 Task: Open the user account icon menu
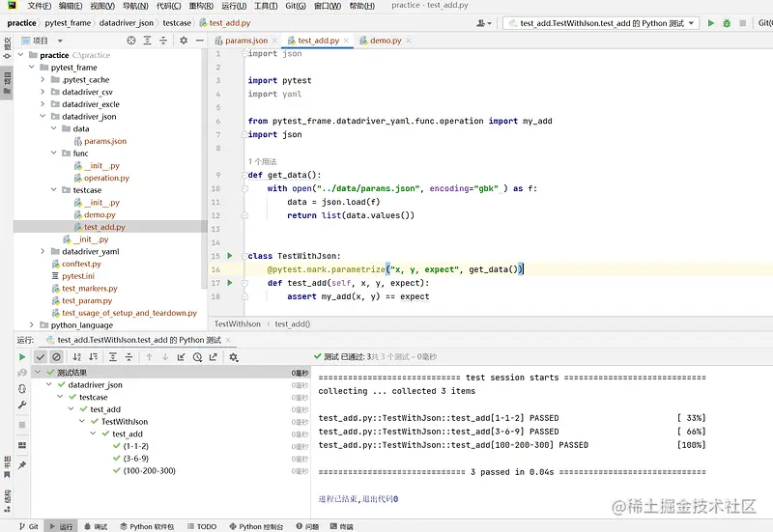click(x=484, y=23)
